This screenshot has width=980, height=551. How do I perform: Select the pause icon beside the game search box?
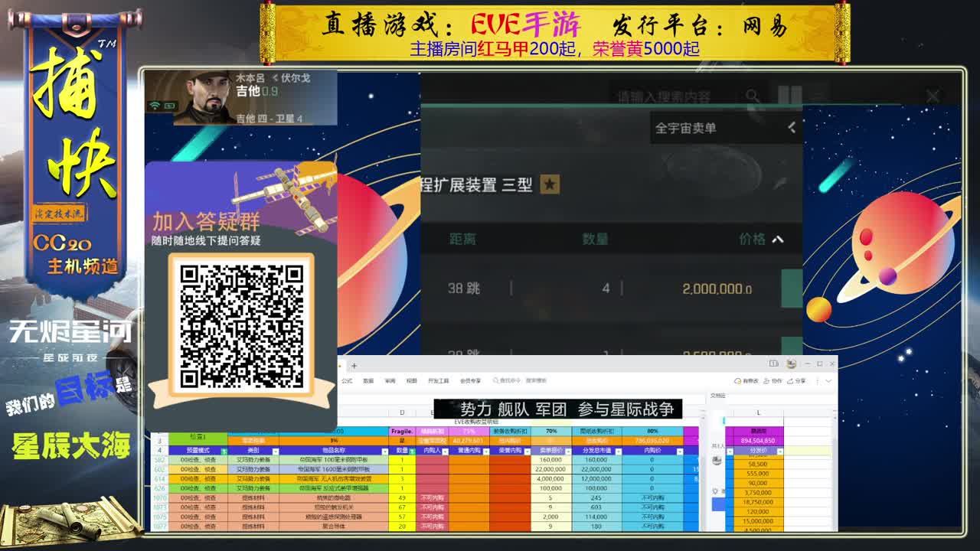point(789,93)
